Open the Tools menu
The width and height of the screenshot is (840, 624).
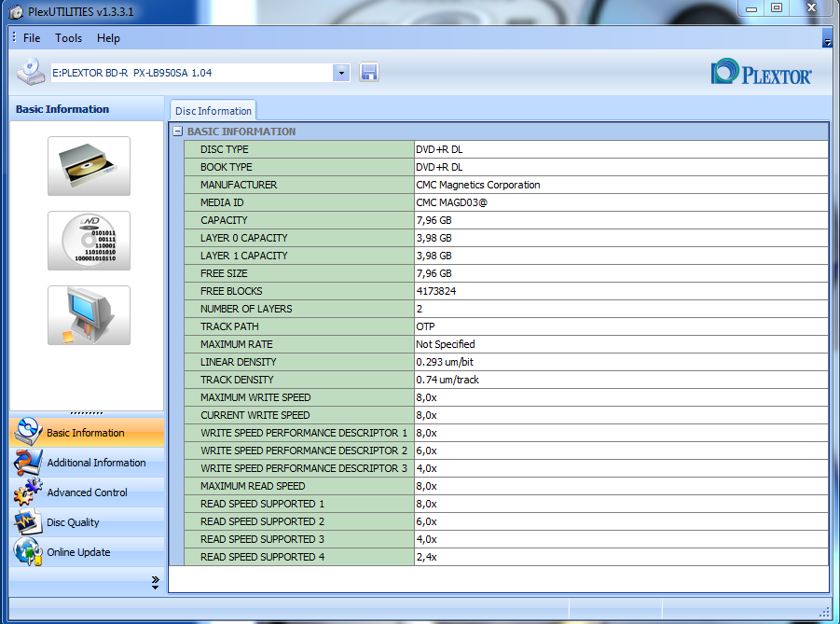click(x=69, y=38)
